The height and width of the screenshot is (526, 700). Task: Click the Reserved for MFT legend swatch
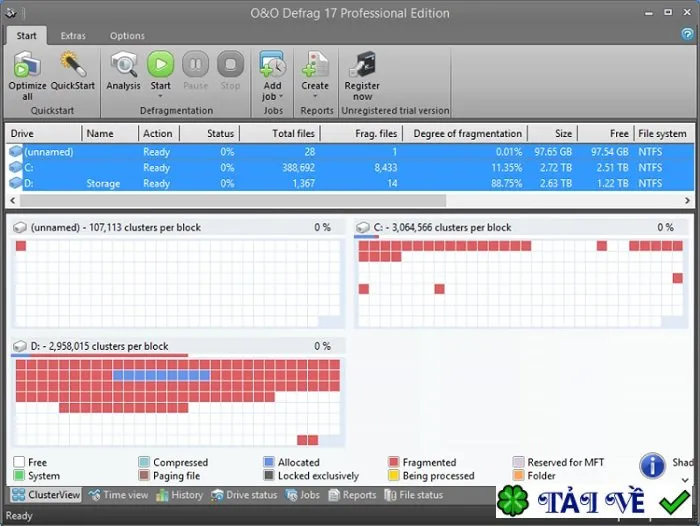click(x=518, y=462)
